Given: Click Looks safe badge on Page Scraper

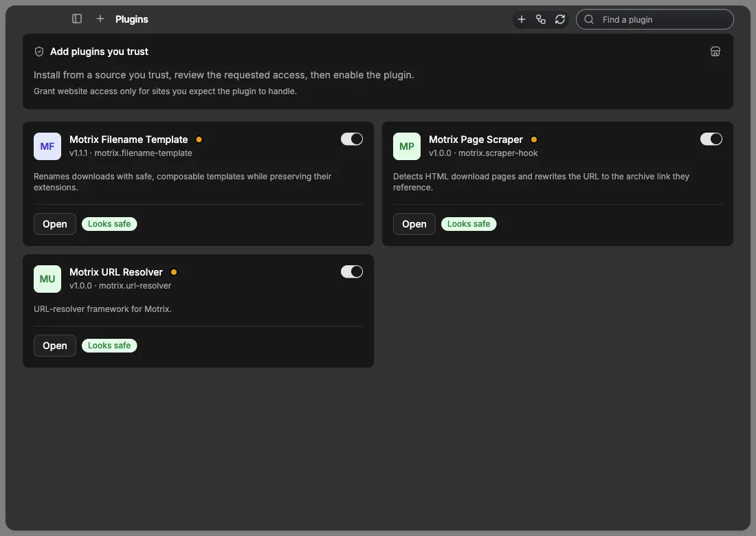Looking at the screenshot, I should coord(469,224).
